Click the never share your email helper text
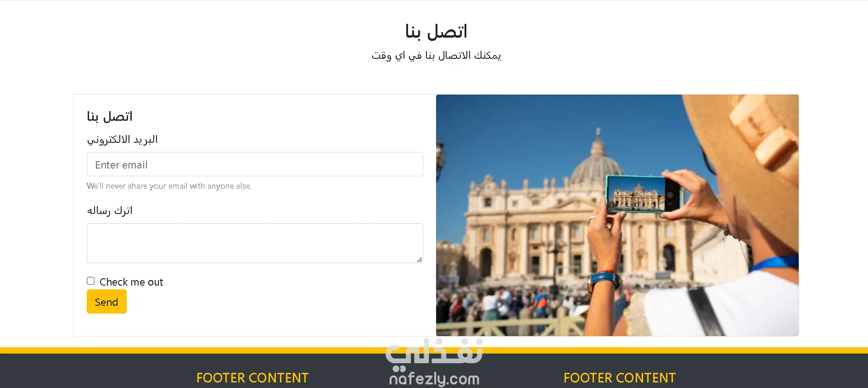Image resolution: width=868 pixels, height=388 pixels. point(169,186)
